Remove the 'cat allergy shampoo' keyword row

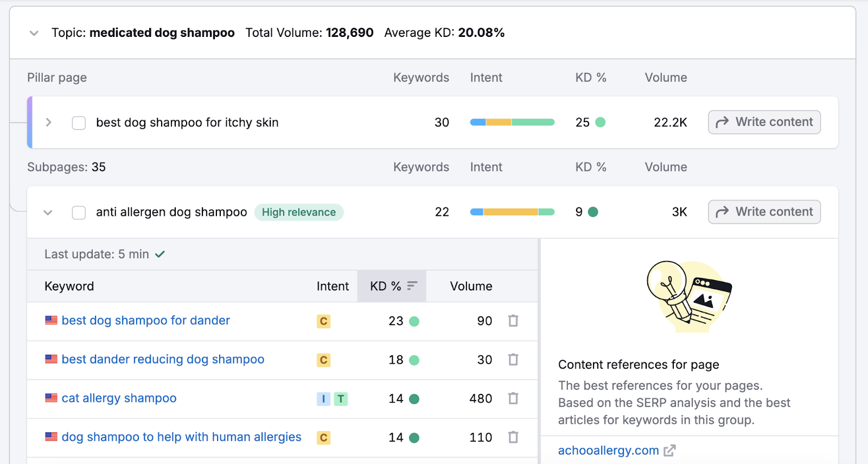(513, 399)
